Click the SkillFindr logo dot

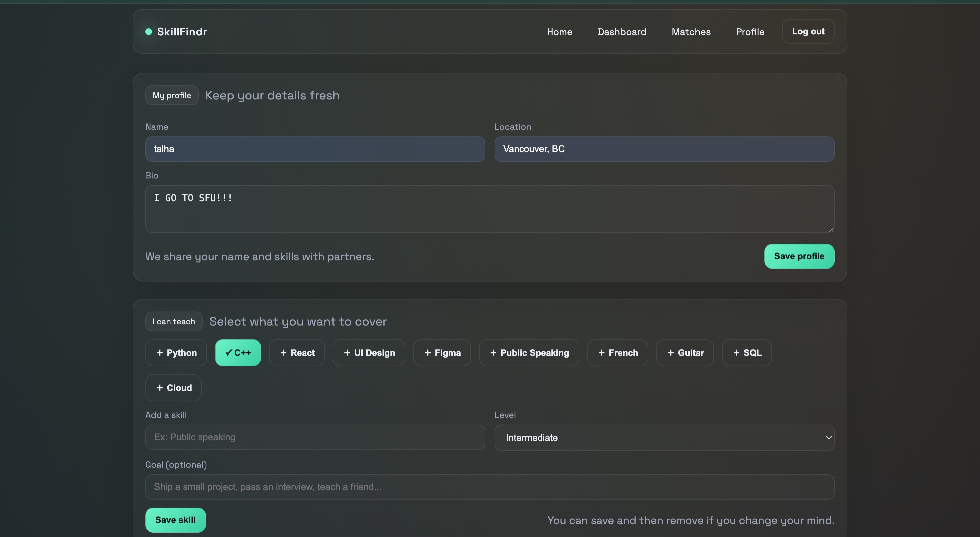click(x=149, y=32)
